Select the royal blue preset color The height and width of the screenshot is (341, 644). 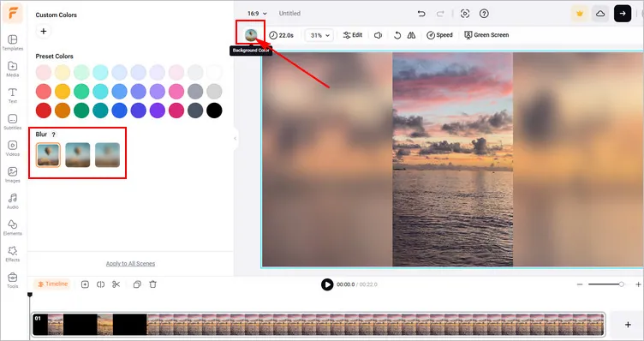[120, 111]
